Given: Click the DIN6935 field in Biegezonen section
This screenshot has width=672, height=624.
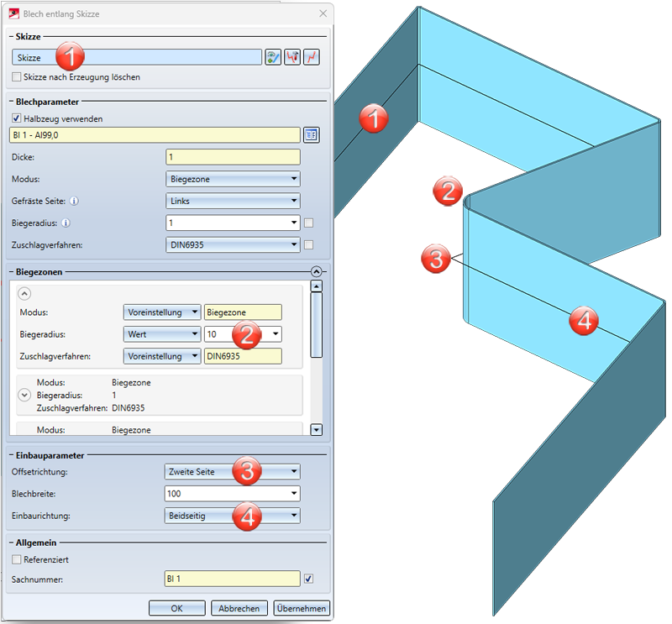Looking at the screenshot, I should [x=243, y=356].
